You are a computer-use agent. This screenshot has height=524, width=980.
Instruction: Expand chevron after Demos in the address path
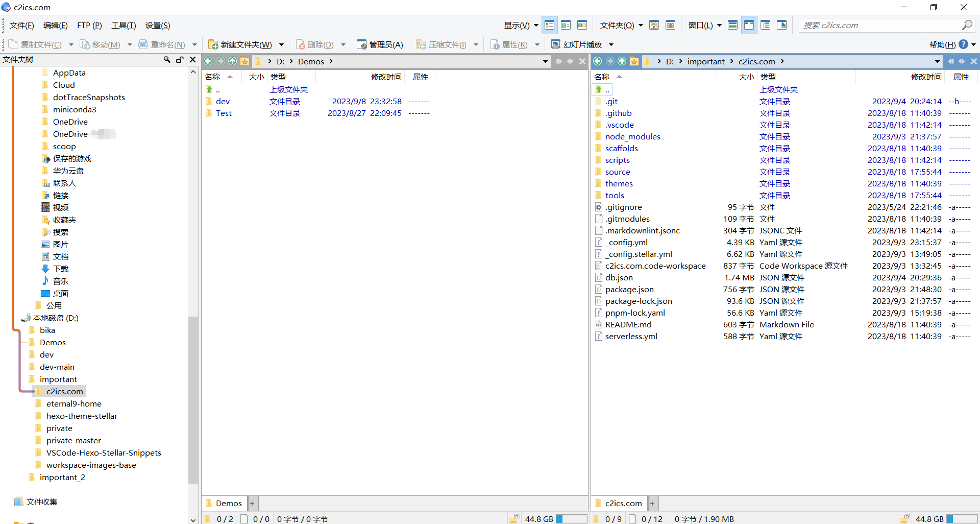[331, 61]
